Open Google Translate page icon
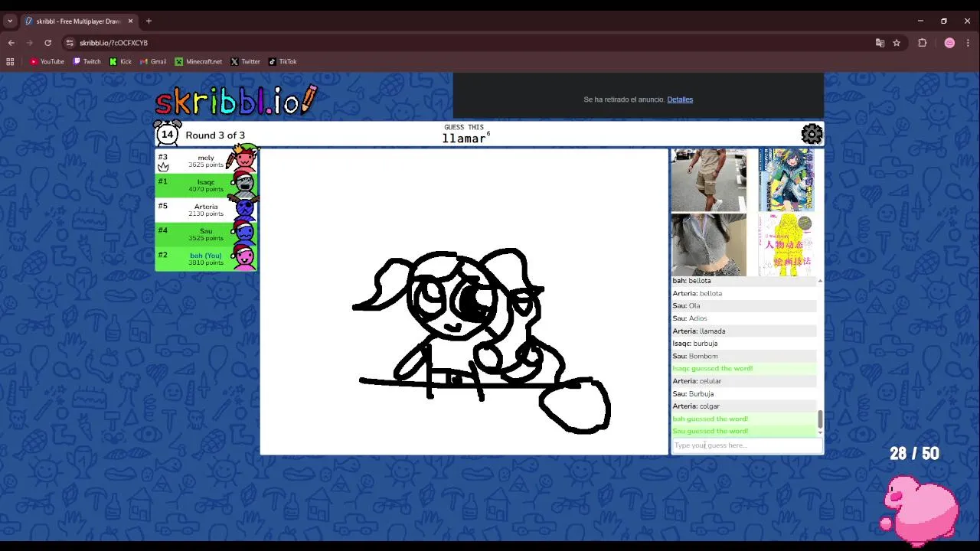Screen dimensions: 980x551 [880, 43]
